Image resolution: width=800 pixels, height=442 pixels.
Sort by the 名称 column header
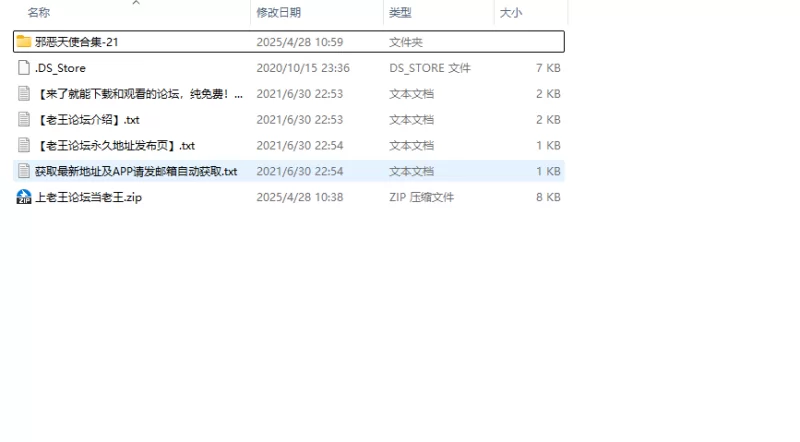[39, 12]
